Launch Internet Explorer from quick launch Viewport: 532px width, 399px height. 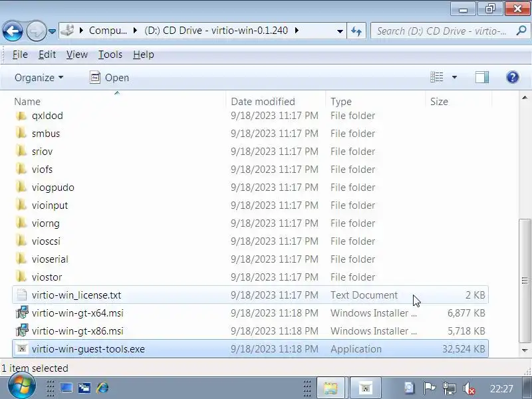[x=102, y=388]
